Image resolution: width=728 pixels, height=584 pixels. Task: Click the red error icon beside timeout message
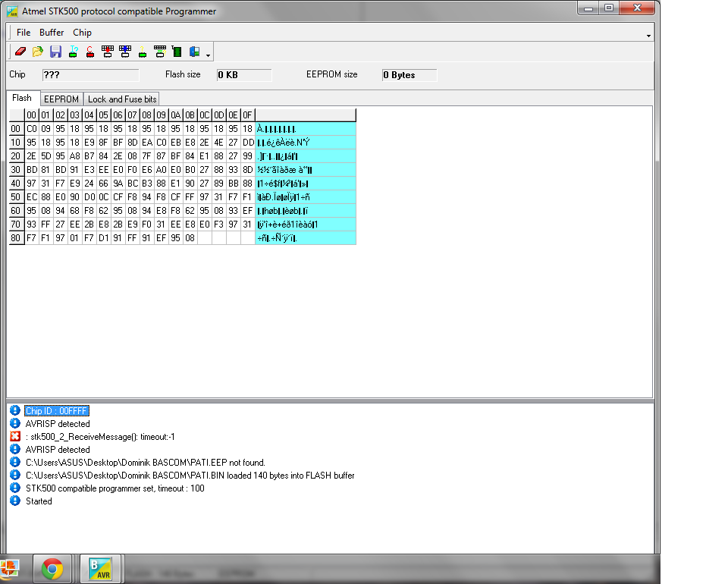point(15,436)
